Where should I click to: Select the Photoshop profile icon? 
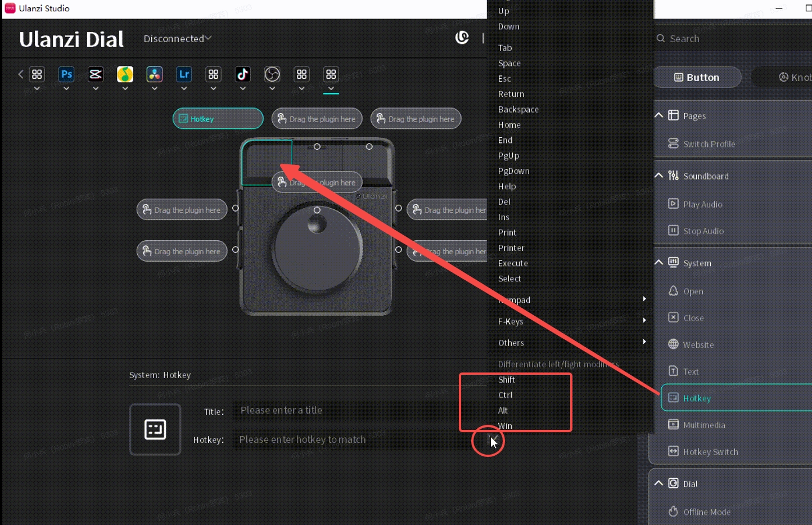66,74
